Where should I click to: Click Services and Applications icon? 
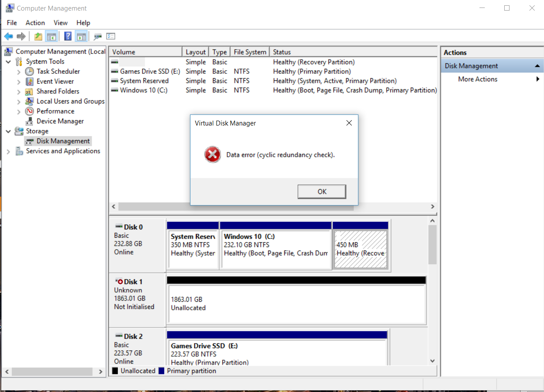(x=19, y=151)
